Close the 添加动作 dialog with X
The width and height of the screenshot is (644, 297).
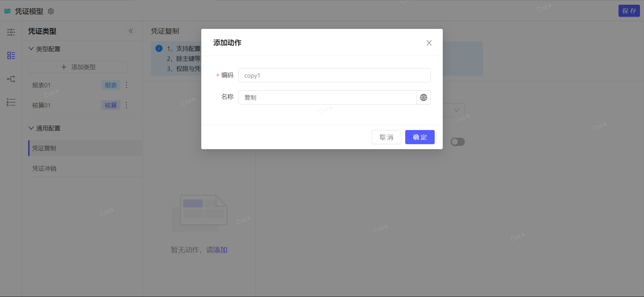pyautogui.click(x=429, y=43)
